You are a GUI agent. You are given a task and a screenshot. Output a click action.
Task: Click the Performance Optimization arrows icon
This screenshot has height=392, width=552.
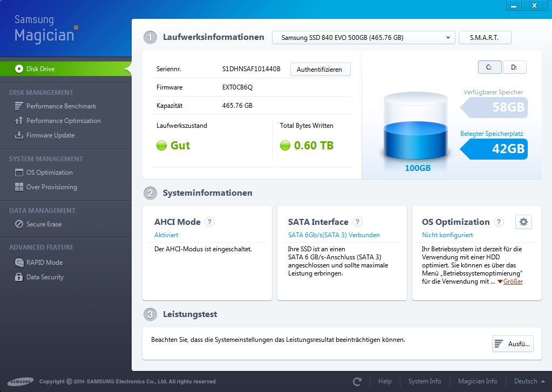point(19,121)
